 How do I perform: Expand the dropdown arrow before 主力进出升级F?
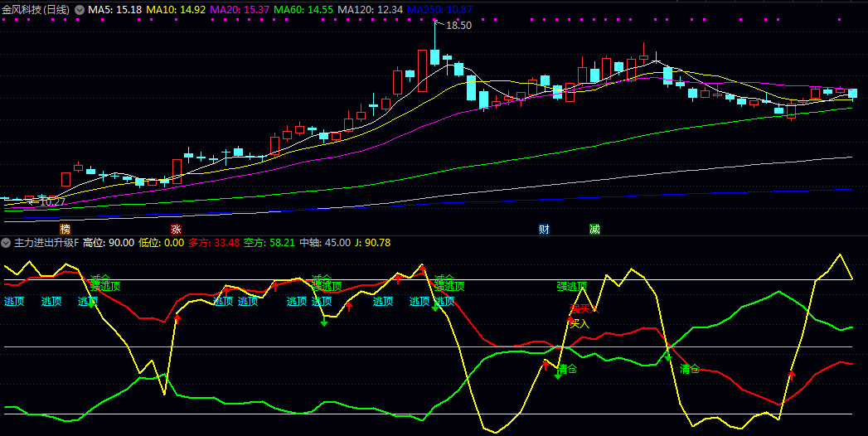[6, 242]
